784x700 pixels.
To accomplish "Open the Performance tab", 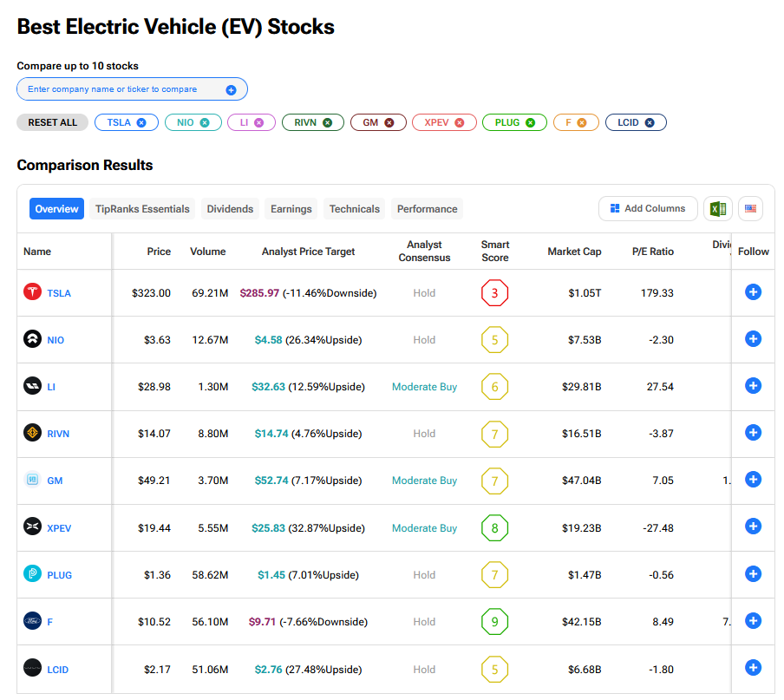I will pyautogui.click(x=427, y=209).
